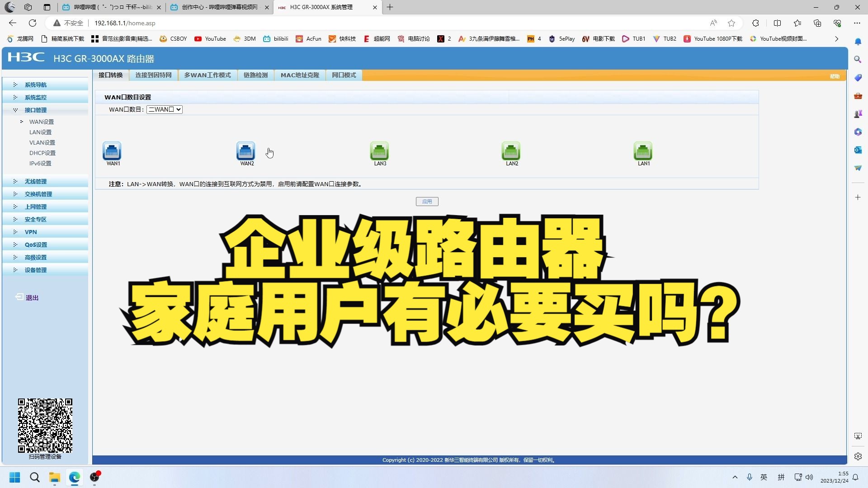
Task: Open the MAC地址克隆 tab
Action: pos(300,75)
